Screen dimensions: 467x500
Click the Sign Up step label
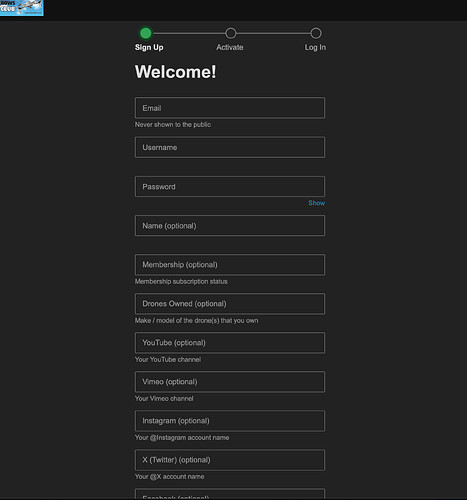pyautogui.click(x=149, y=47)
